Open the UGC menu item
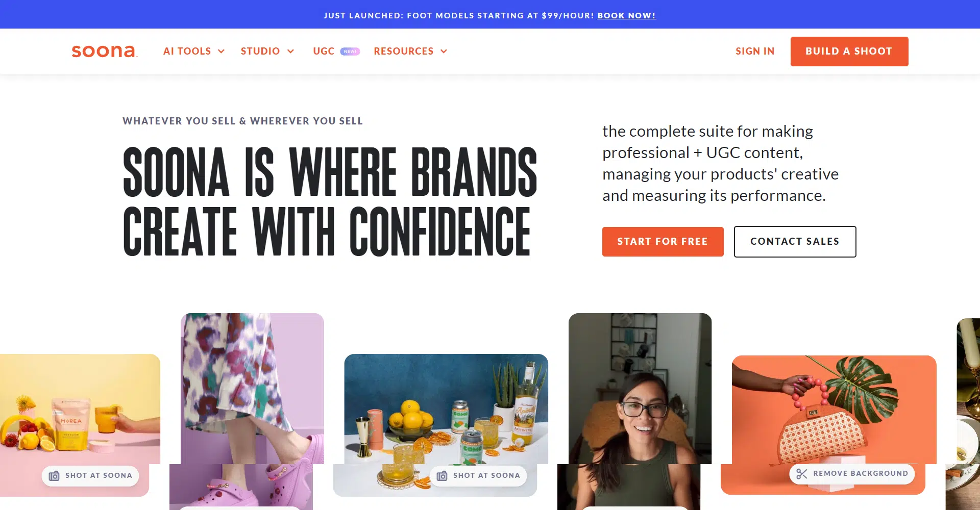980x510 pixels. (x=324, y=52)
